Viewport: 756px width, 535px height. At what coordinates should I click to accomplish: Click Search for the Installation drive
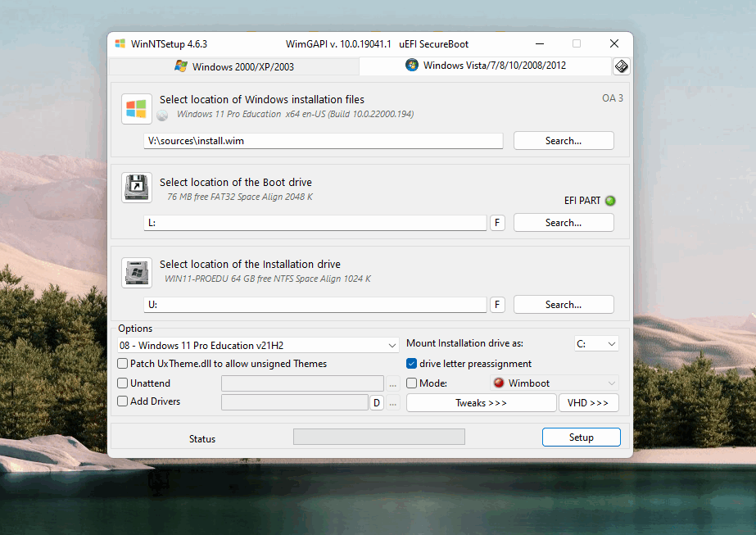[564, 305]
